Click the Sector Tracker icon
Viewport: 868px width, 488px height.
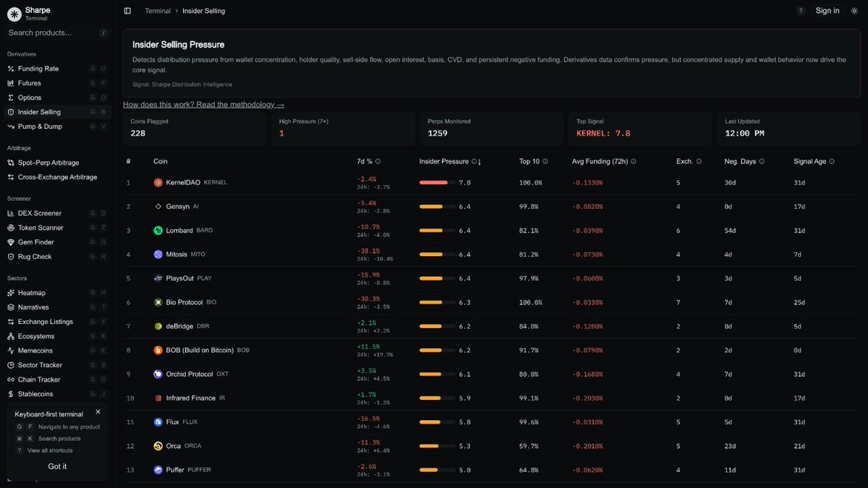pyautogui.click(x=11, y=365)
